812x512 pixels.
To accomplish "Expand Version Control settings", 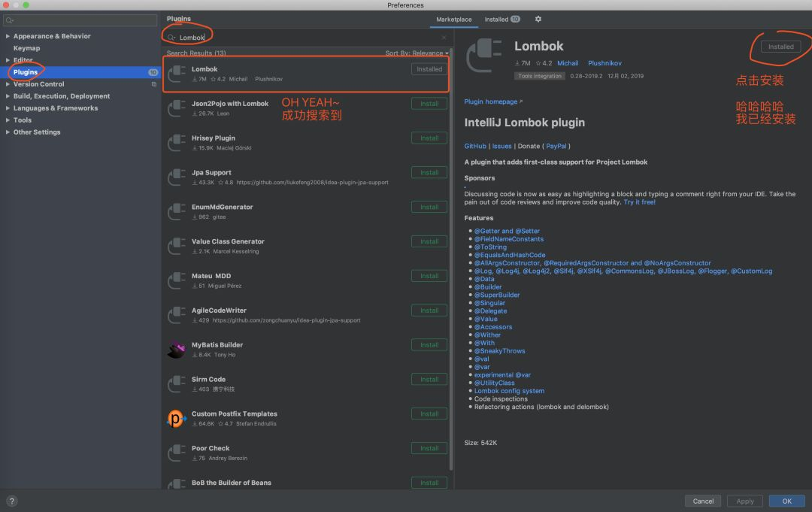I will [8, 84].
